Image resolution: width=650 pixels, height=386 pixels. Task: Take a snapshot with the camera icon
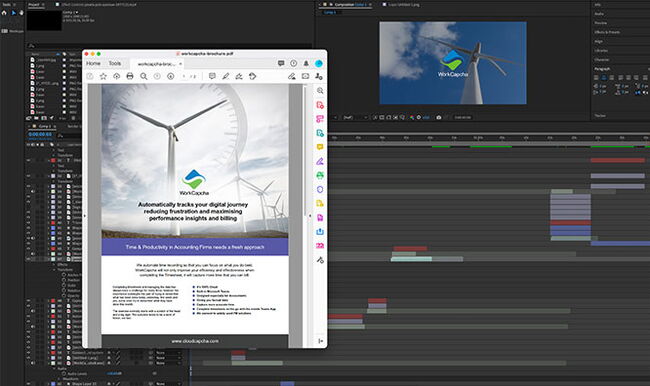coord(439,117)
